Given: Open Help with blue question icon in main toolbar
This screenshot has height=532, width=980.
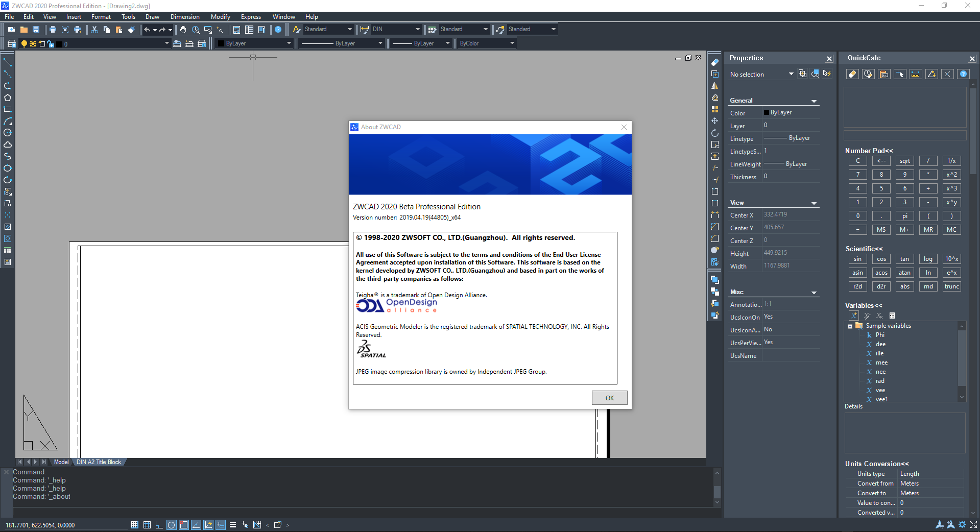Looking at the screenshot, I should 278,30.
